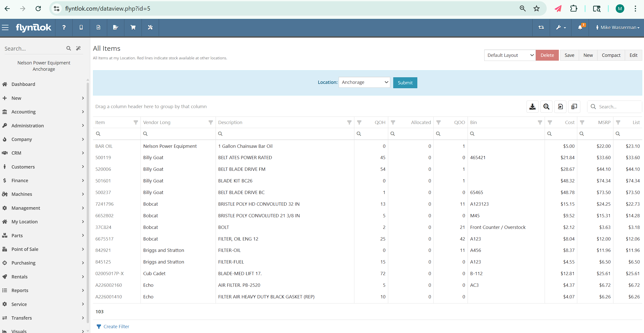644x333 pixels.
Task: Select the 02005017P-X item row
Action: (x=367, y=273)
